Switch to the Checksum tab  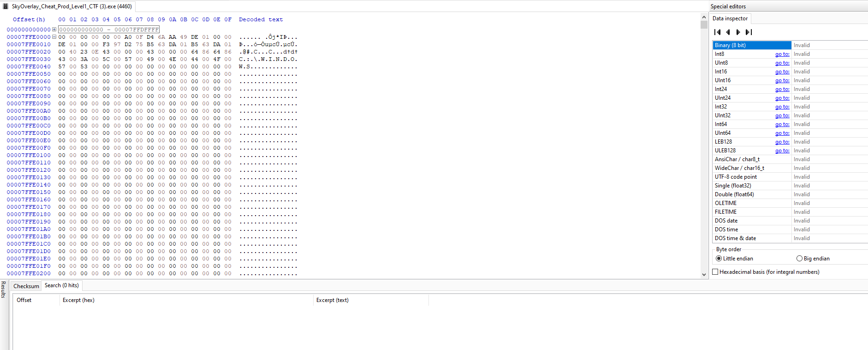pyautogui.click(x=26, y=286)
